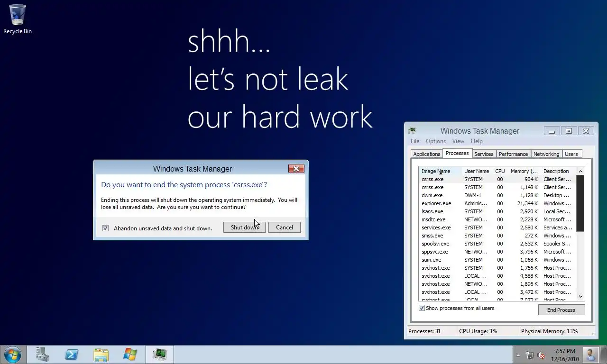This screenshot has width=607, height=364.
Task: Sort by Image Name column header
Action: [440, 171]
